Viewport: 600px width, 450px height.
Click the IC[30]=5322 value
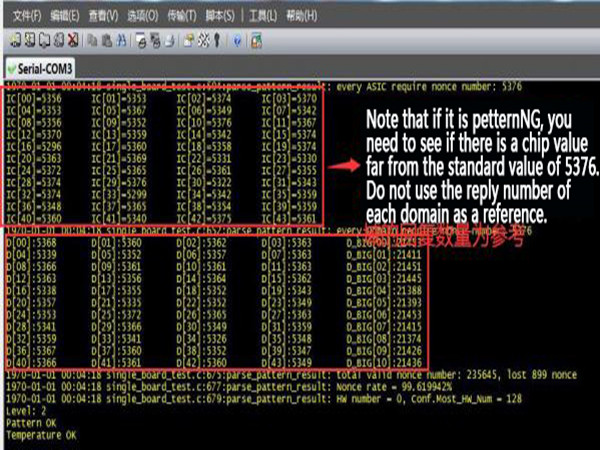(204, 183)
